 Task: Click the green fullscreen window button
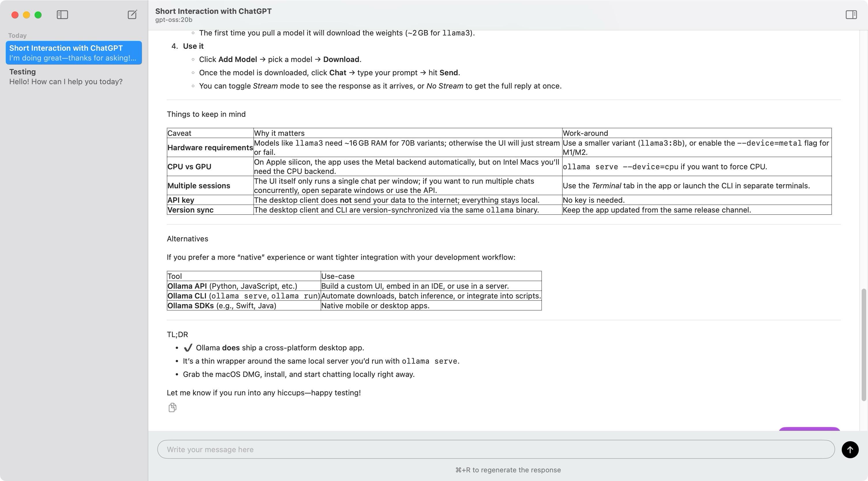tap(38, 15)
